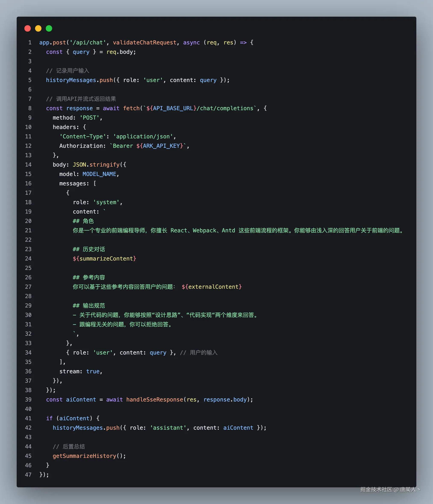Click the 'system' role string
The width and height of the screenshot is (433, 504).
click(x=106, y=202)
